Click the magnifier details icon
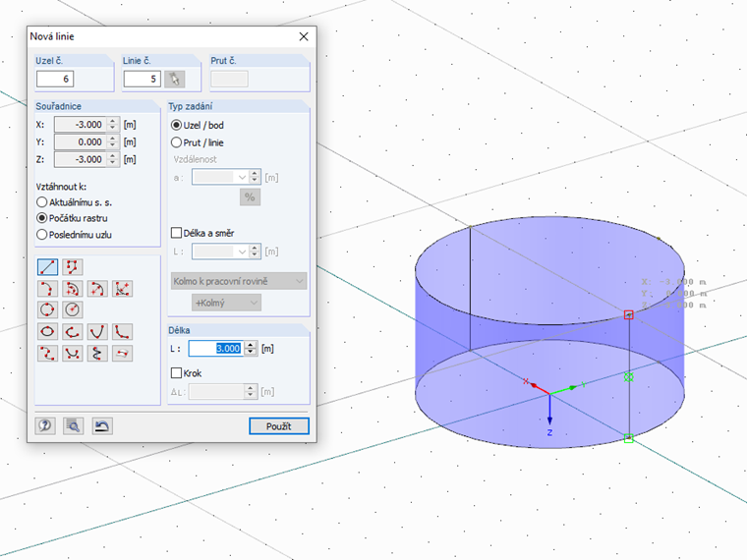 pos(74,425)
